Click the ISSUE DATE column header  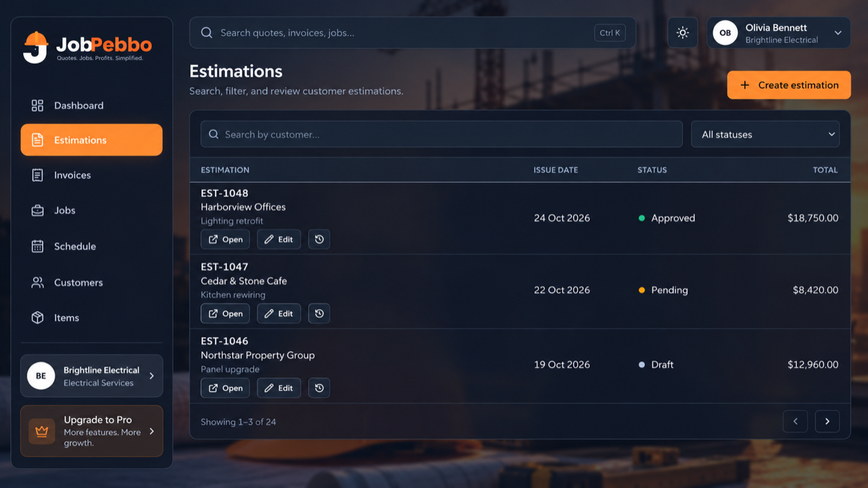556,170
